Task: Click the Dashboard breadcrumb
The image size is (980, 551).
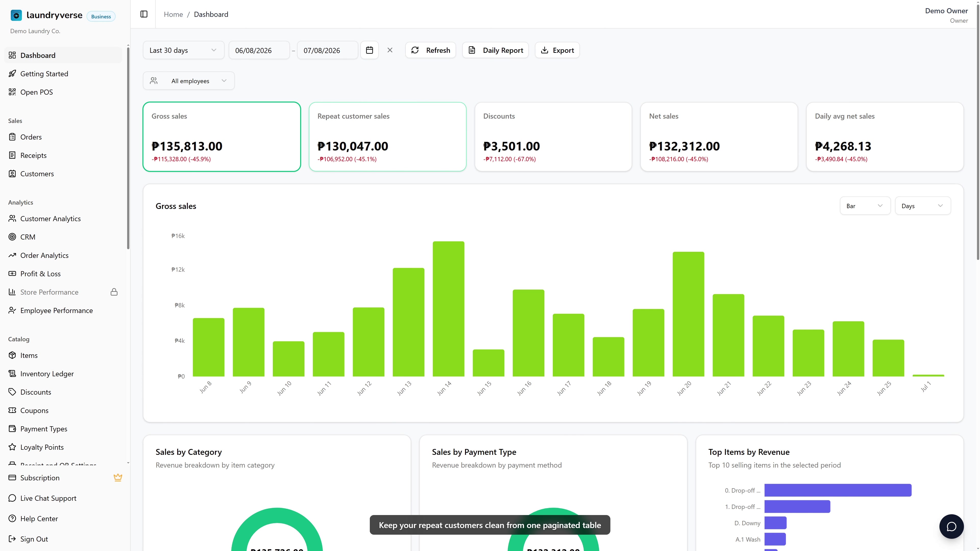Action: tap(211, 14)
